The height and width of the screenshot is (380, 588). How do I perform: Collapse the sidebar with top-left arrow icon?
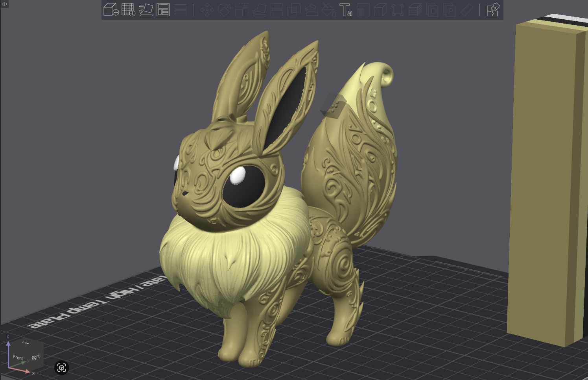tap(5, 4)
